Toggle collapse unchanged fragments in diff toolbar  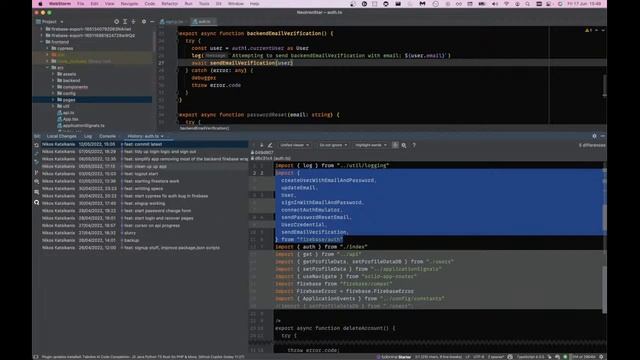click(395, 145)
